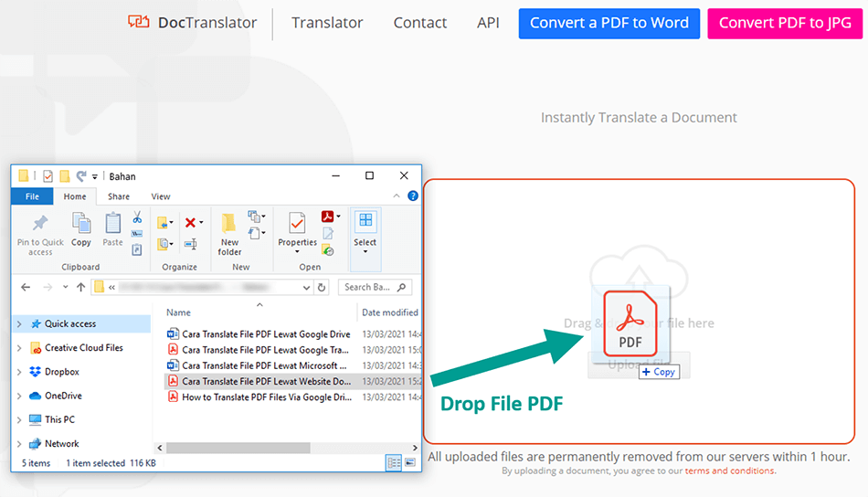Switch to the View ribbon tab
Image resolution: width=868 pixels, height=497 pixels.
[161, 196]
